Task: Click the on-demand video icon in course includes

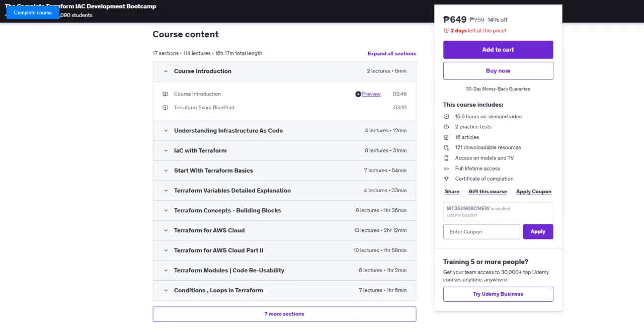Action: (446, 117)
